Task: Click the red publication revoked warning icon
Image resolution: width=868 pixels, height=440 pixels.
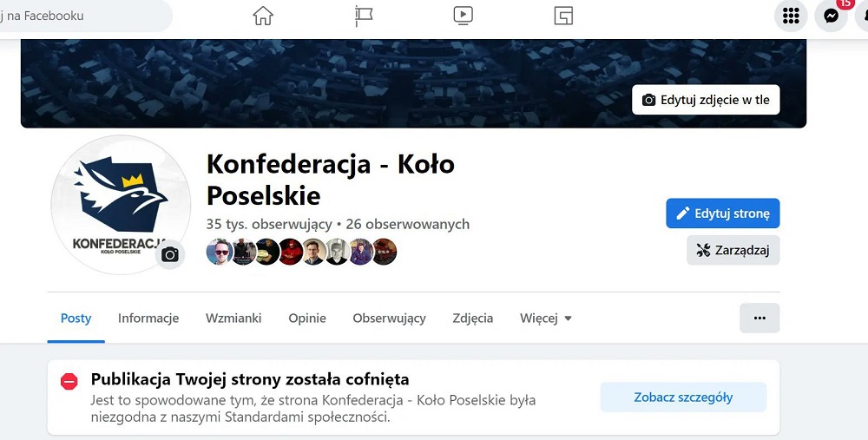Action: coord(69,381)
